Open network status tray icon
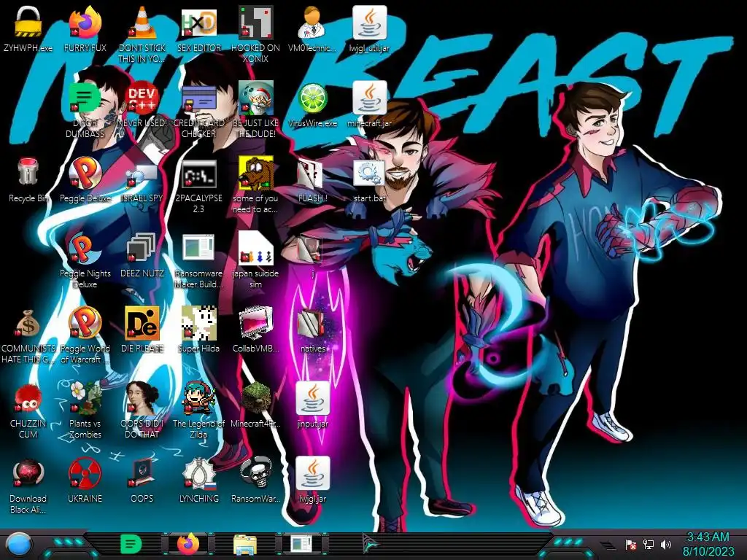Screen dimensions: 747x560 click(x=649, y=544)
